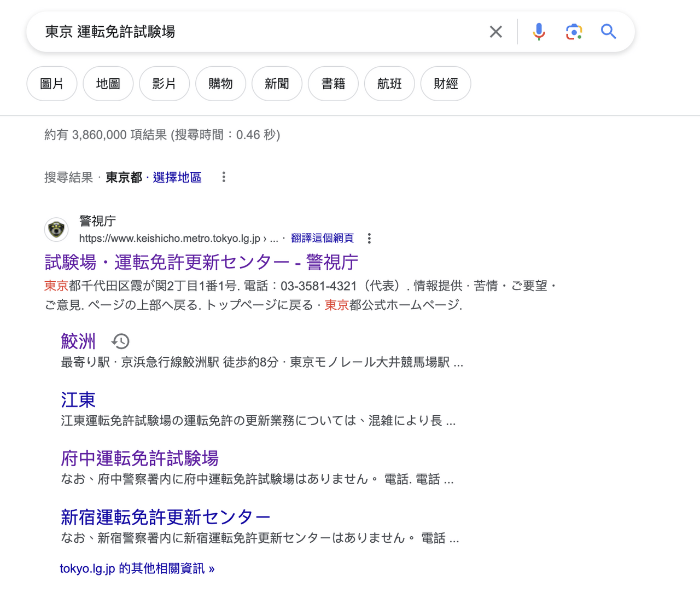Viewport: 700px width, 592px height.
Task: Open the 江東 sitelink
Action: pyautogui.click(x=78, y=400)
